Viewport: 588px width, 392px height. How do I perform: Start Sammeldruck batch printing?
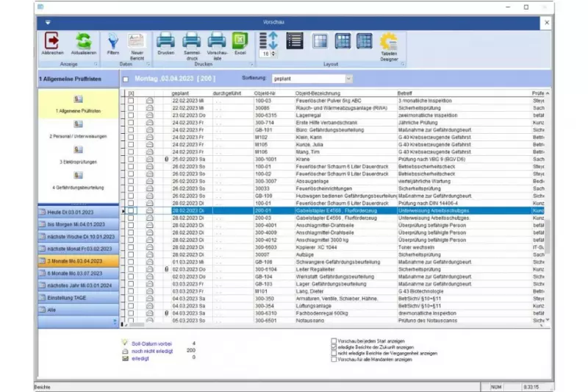[191, 41]
